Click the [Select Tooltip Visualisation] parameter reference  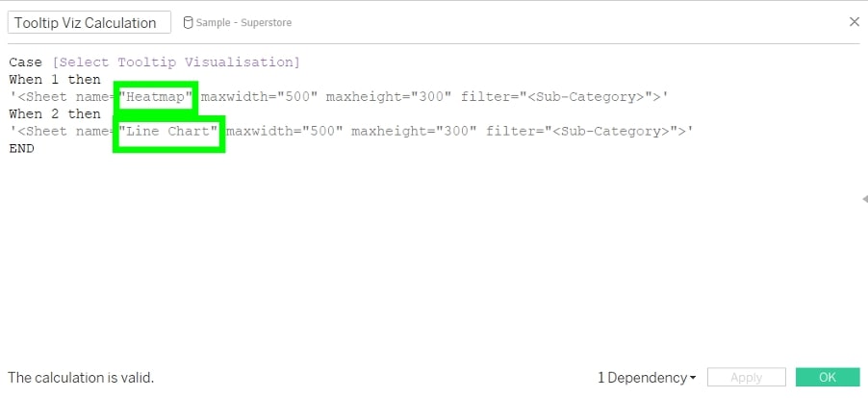(176, 62)
